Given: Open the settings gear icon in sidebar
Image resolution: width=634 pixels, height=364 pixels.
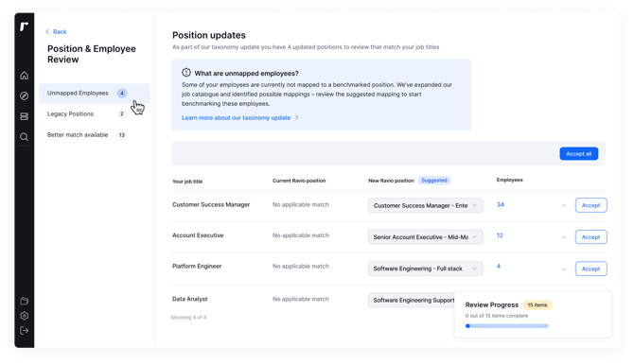Looking at the screenshot, I should click(x=25, y=316).
